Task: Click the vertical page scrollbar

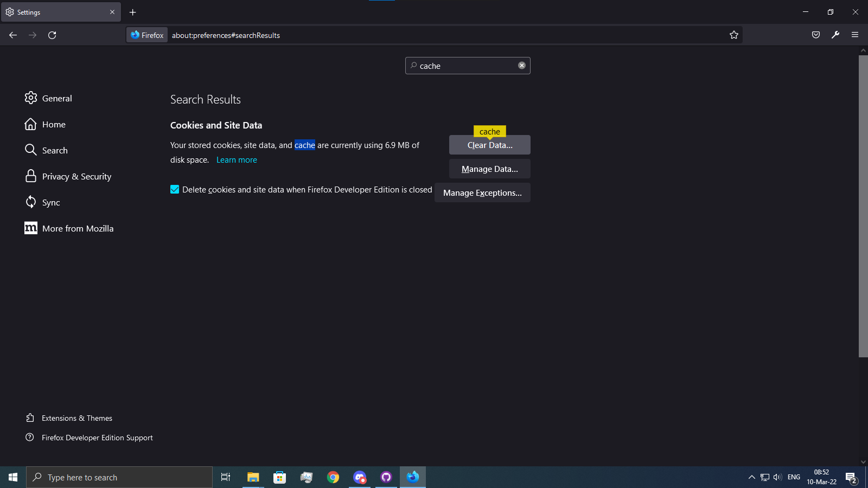Action: [863, 206]
